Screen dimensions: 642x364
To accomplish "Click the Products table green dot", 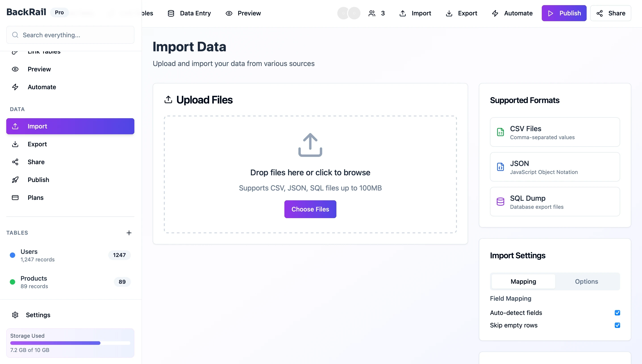I will [x=13, y=282].
